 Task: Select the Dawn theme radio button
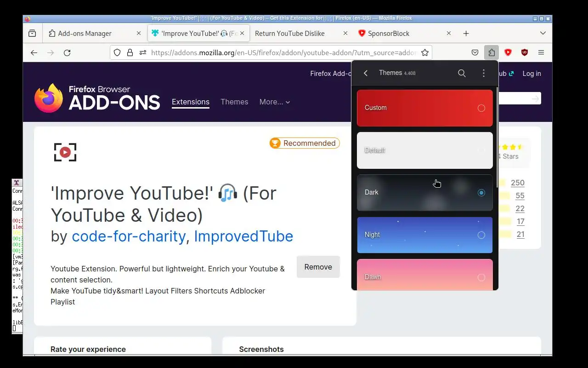(481, 277)
